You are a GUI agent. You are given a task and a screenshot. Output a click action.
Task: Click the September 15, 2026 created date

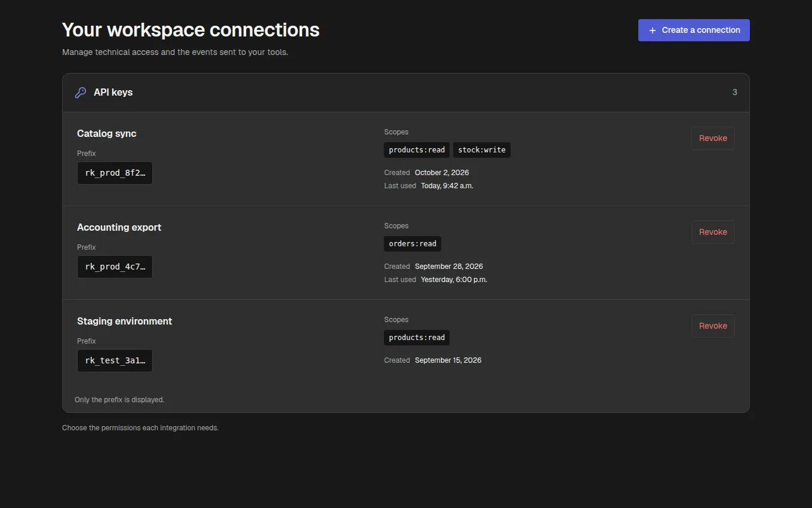click(448, 360)
